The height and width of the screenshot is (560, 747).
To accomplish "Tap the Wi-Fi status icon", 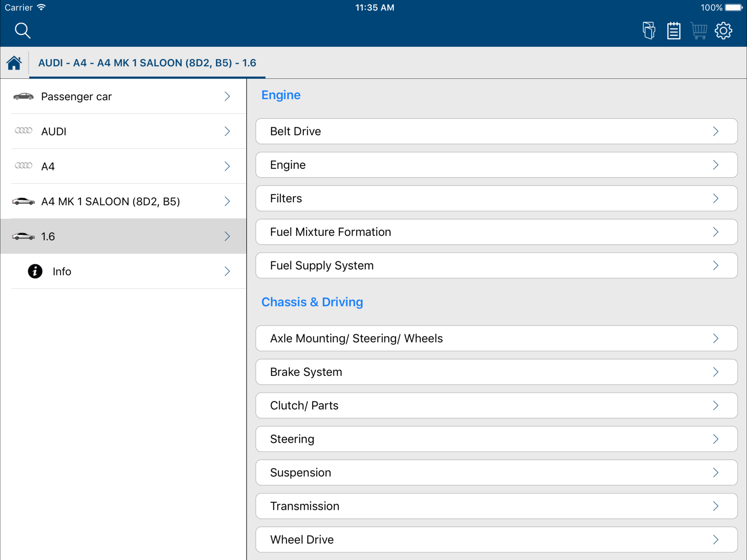I will coord(41,7).
